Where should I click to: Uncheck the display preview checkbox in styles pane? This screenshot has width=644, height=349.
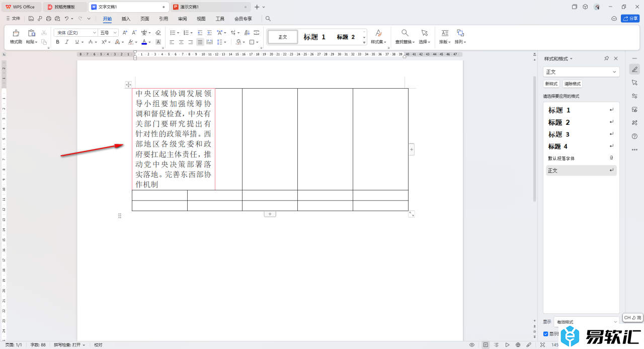click(546, 334)
